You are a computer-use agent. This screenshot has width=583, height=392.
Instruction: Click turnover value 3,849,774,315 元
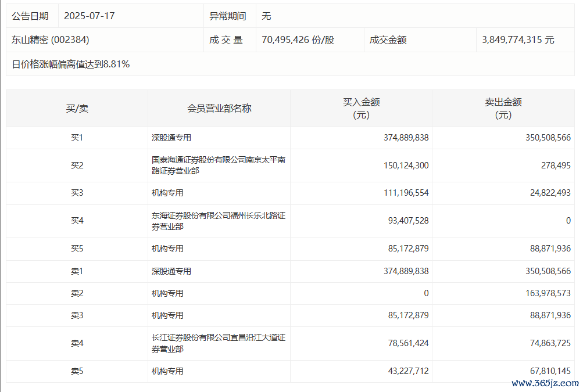click(518, 39)
